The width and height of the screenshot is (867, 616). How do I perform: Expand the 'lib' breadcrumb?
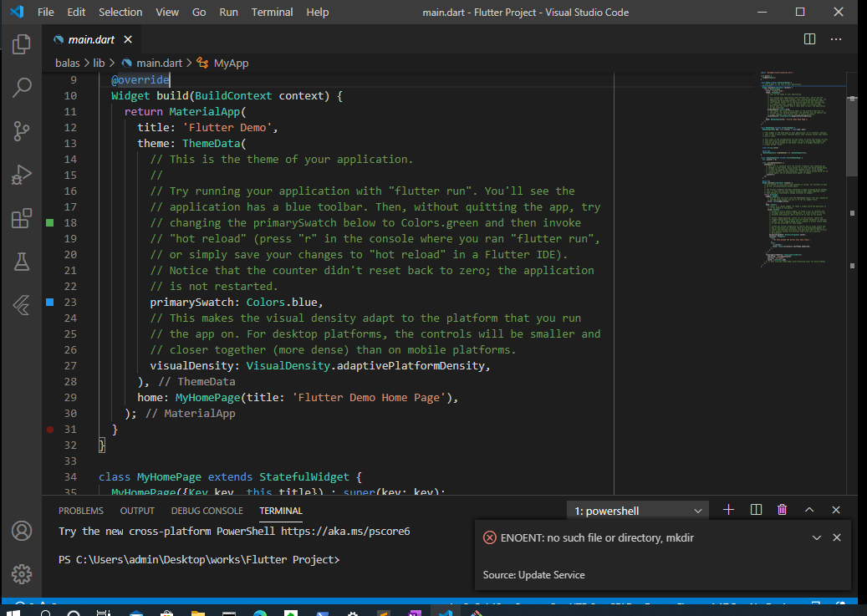pyautogui.click(x=99, y=63)
